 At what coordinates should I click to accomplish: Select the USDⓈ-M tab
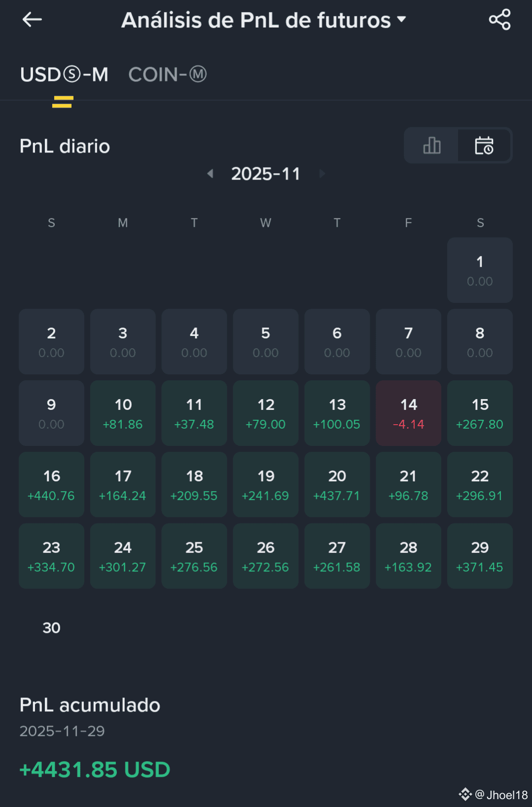tap(64, 75)
